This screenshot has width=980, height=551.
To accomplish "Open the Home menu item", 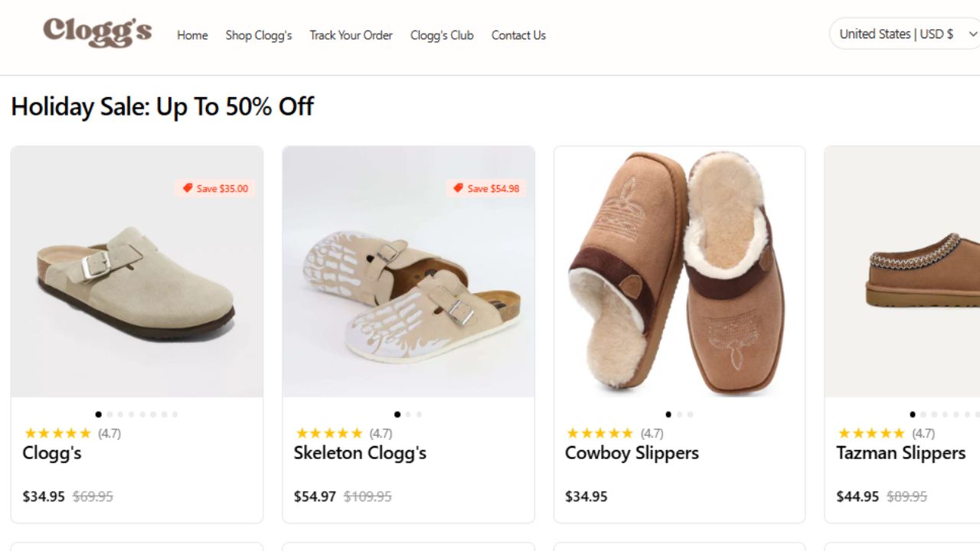I will (192, 35).
